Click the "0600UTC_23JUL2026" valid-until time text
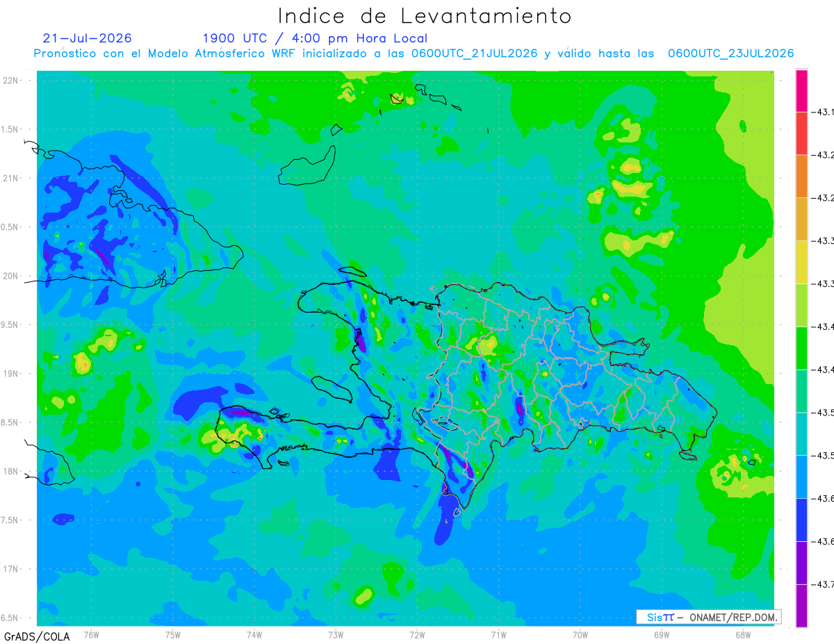The width and height of the screenshot is (834, 644). pos(730,53)
